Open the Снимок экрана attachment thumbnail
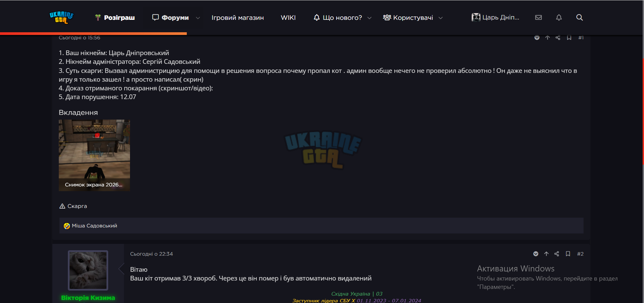The image size is (644, 303). [94, 155]
